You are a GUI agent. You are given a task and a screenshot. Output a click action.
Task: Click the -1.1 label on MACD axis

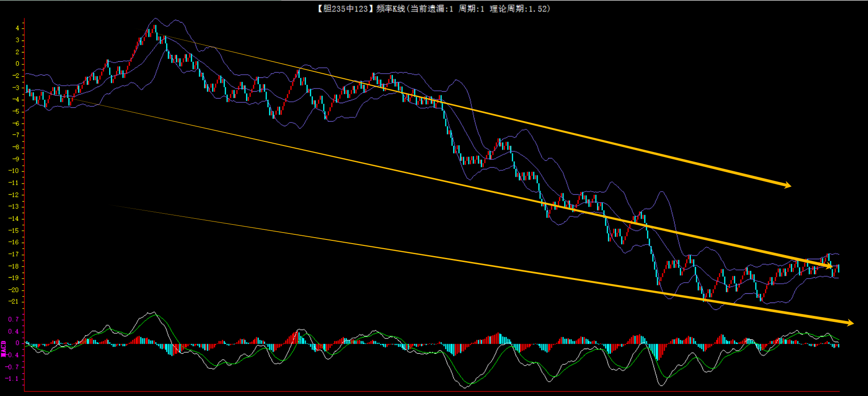tap(12, 379)
